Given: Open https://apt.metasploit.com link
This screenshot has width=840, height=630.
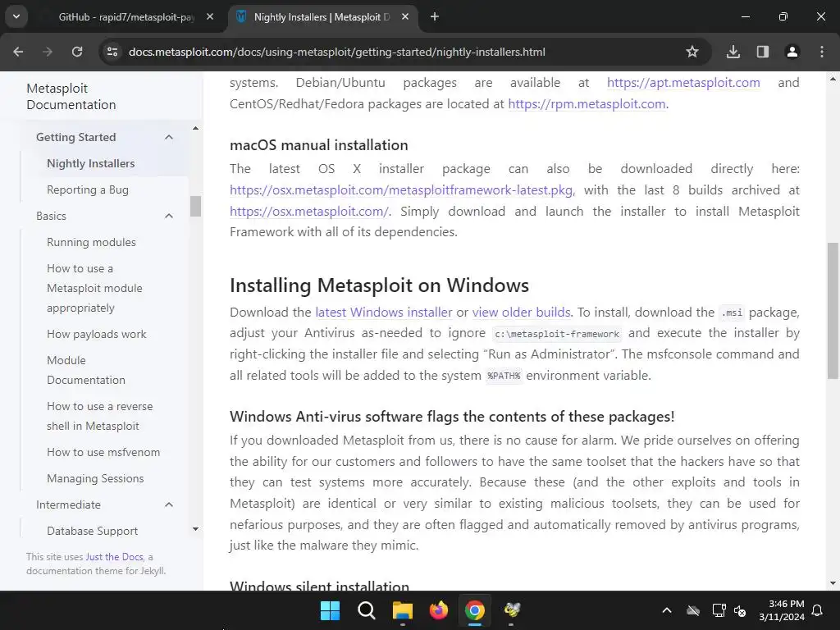Looking at the screenshot, I should [x=683, y=83].
